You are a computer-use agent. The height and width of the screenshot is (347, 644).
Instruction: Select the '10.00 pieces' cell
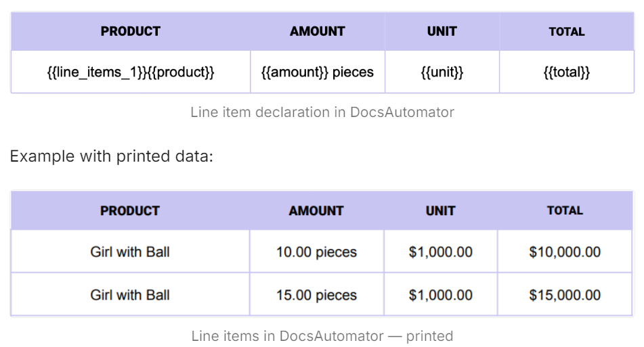316,252
